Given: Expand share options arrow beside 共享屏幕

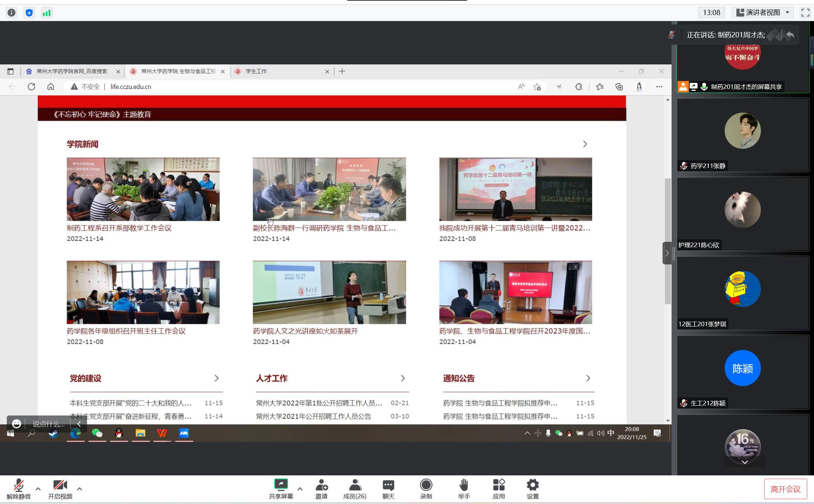Looking at the screenshot, I should 300,489.
